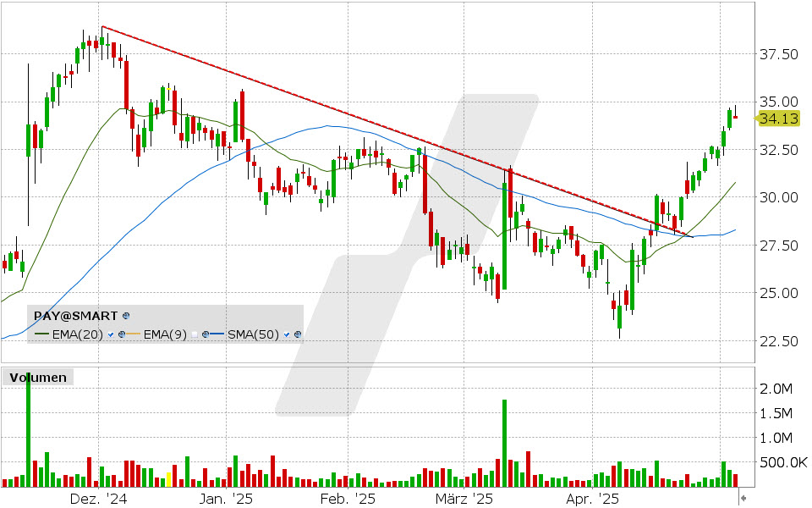Click the tallest November volume bar at left
812x508 pixels.
click(x=29, y=430)
